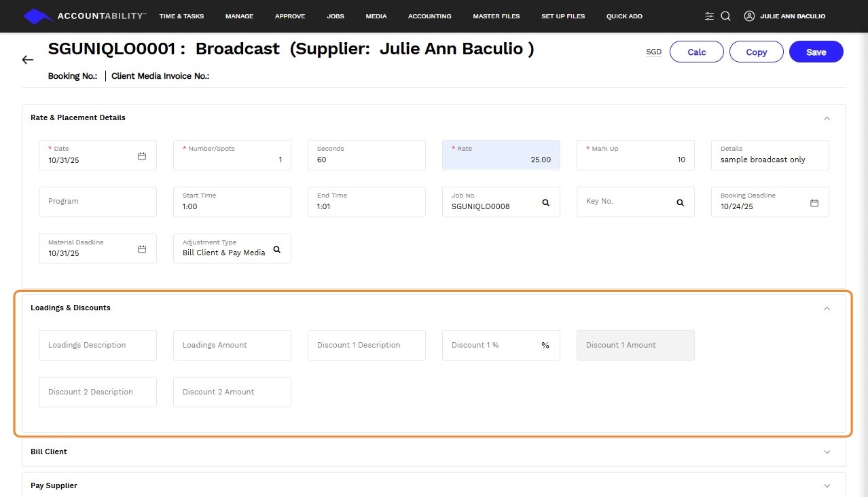Open the Material Deadline calendar icon
Viewport: 868px width, 497px height.
(142, 249)
